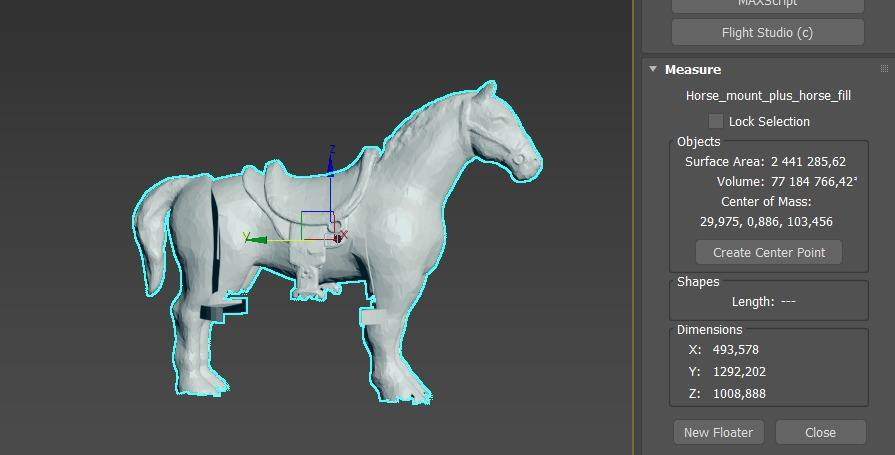
Task: Click the Horse_mount_plus_horse_fill object name
Action: tap(768, 96)
